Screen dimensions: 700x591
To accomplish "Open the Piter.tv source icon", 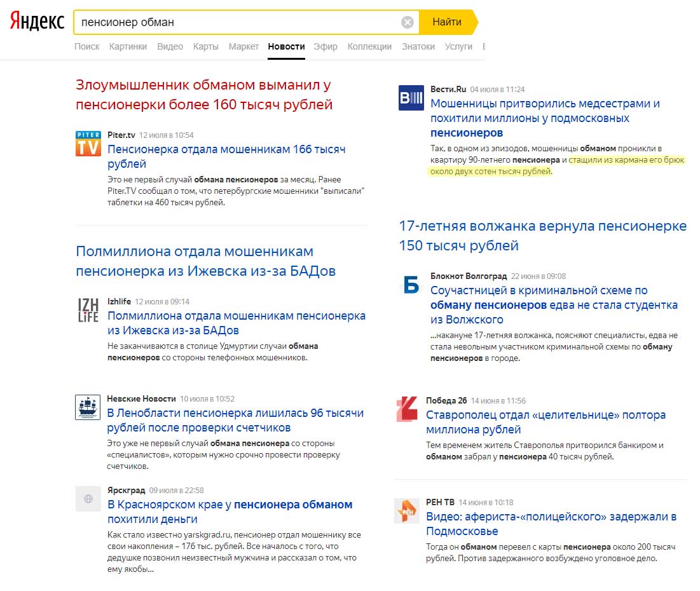I will tap(88, 144).
